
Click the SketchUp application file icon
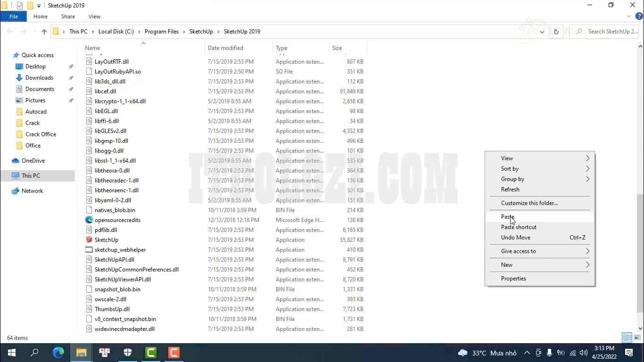click(x=89, y=240)
